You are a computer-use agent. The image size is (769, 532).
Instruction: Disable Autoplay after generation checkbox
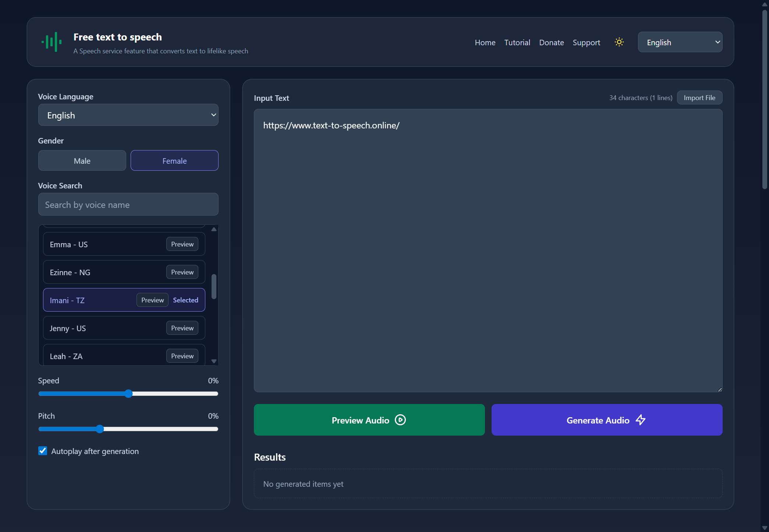[x=43, y=451]
